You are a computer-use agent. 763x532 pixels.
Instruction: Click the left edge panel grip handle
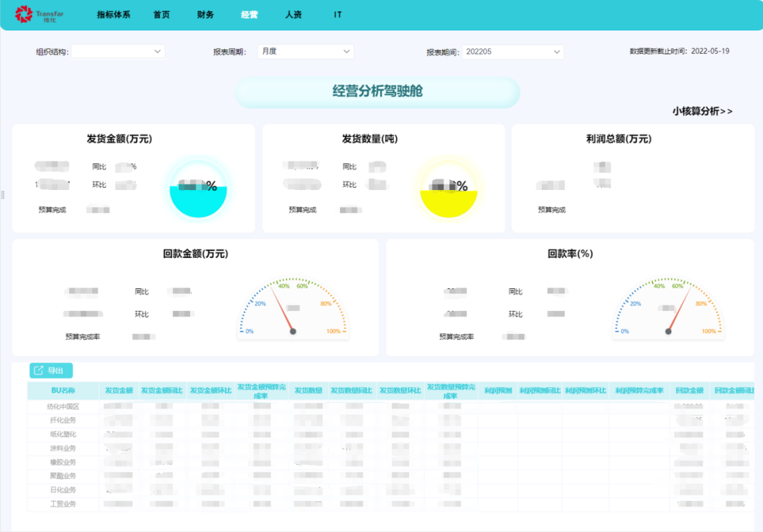[x=3, y=195]
